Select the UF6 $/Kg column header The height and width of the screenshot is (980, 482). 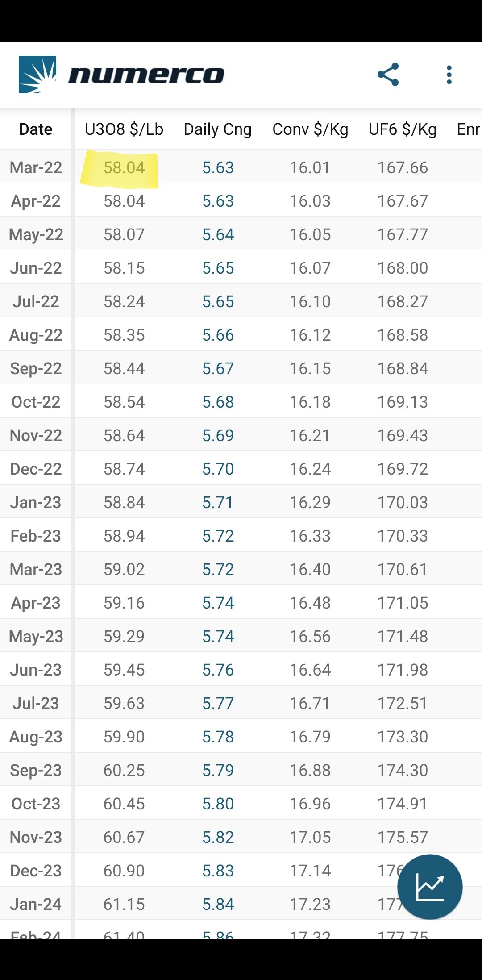[x=403, y=129]
